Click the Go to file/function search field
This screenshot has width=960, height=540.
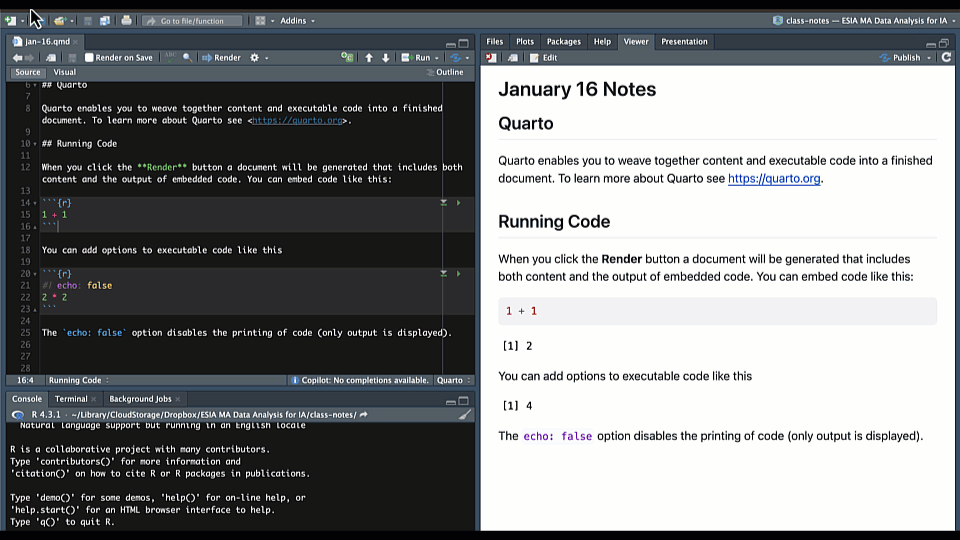pyautogui.click(x=193, y=20)
